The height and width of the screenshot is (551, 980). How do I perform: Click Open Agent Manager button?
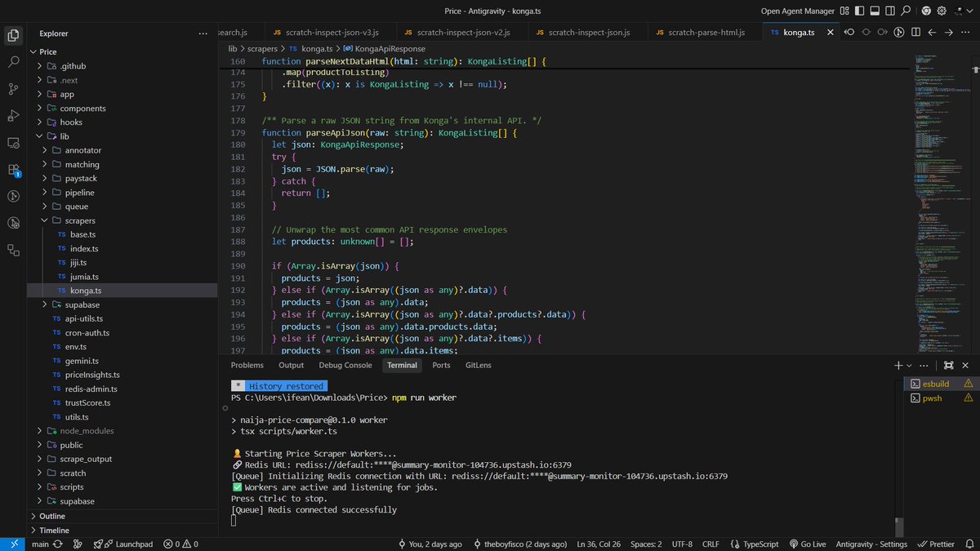[797, 11]
